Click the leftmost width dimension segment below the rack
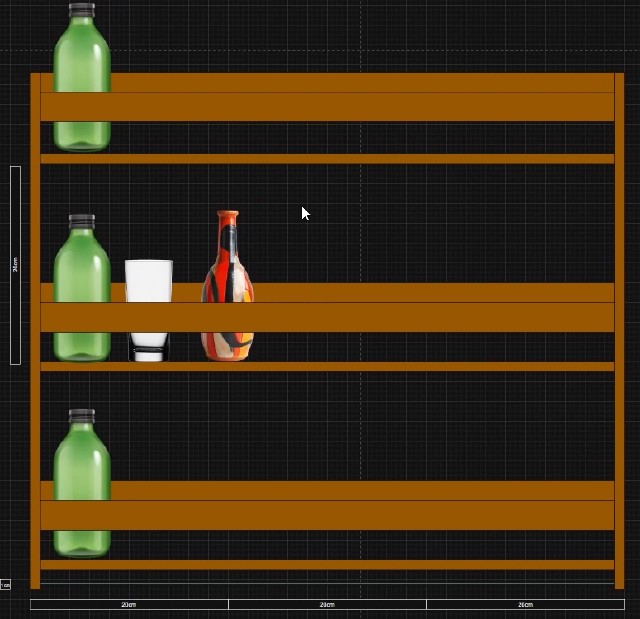 (129, 604)
